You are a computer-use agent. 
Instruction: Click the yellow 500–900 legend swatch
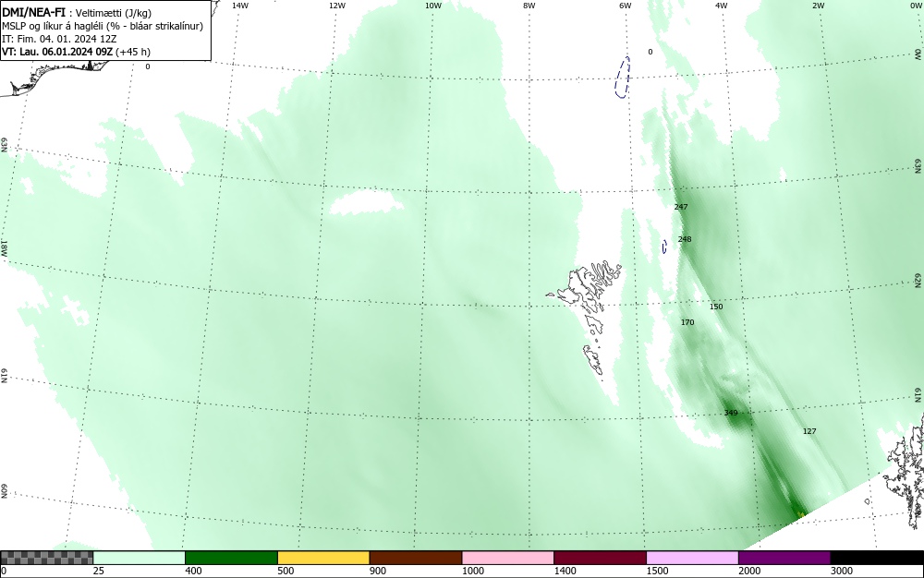point(323,558)
